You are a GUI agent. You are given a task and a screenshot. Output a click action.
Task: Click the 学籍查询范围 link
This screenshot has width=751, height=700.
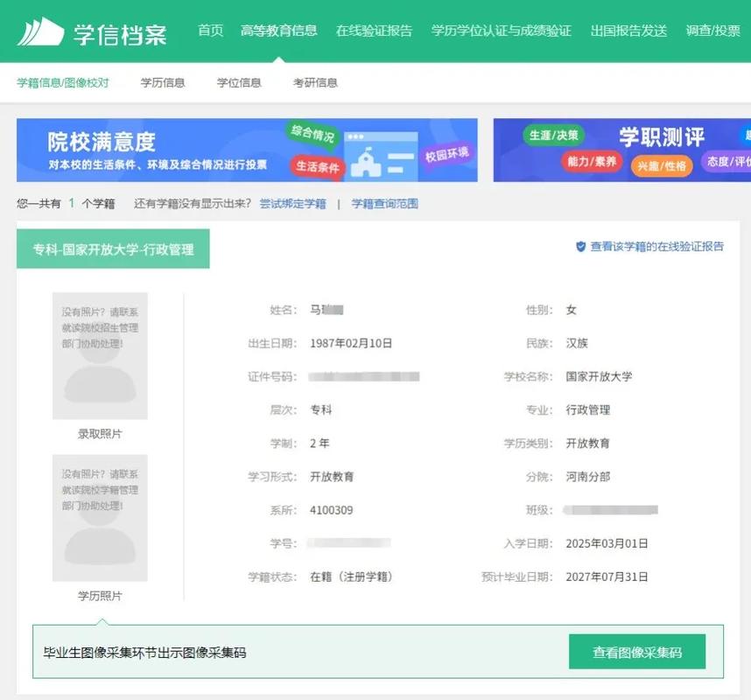pyautogui.click(x=384, y=204)
